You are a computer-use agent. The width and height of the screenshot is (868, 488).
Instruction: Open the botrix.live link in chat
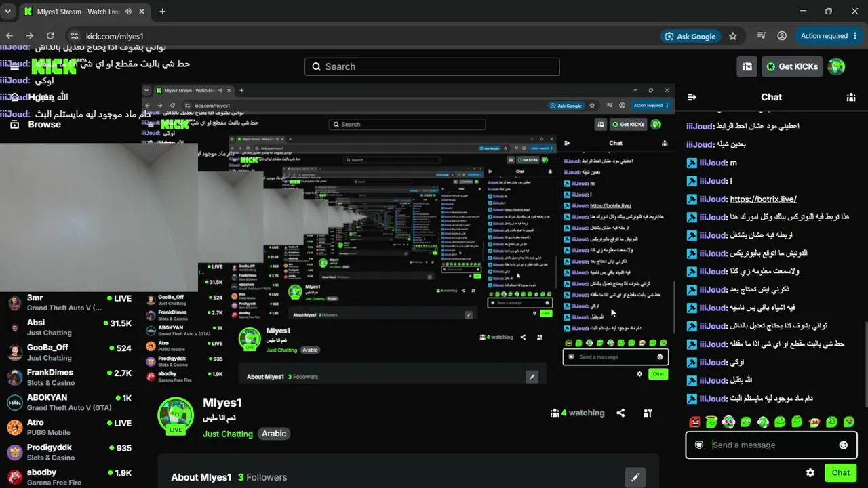pos(763,199)
